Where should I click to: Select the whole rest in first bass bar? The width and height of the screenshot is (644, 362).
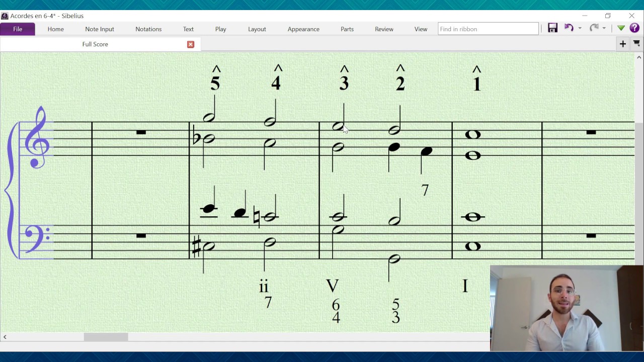click(141, 235)
